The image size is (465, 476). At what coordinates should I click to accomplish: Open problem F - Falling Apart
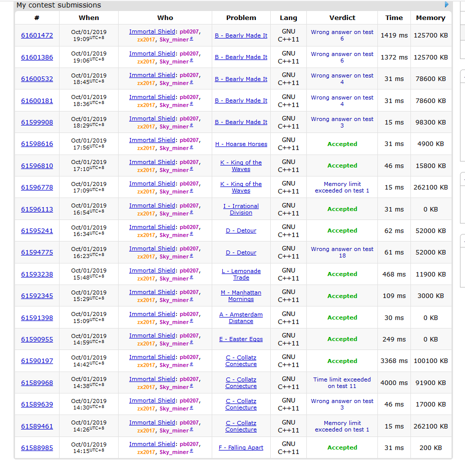pyautogui.click(x=241, y=447)
